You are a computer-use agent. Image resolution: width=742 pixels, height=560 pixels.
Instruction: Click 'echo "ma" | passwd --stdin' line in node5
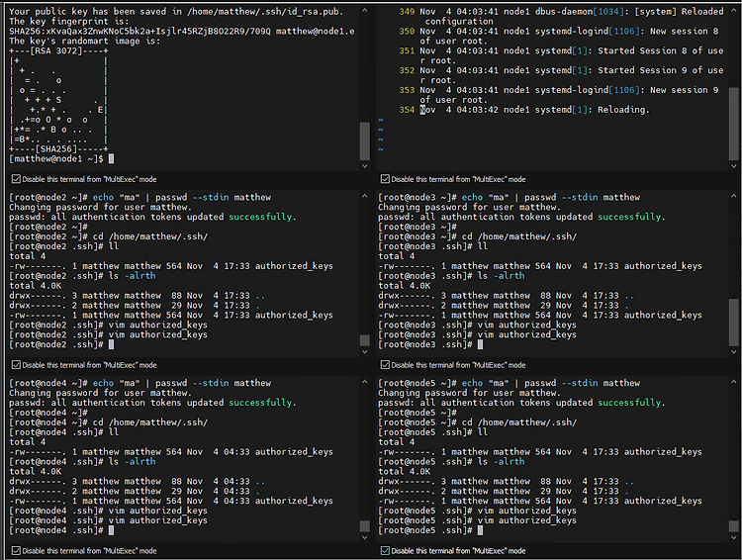(510, 383)
